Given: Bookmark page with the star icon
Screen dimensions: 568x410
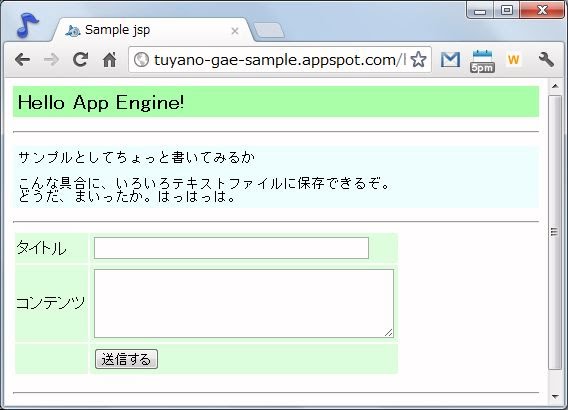Looking at the screenshot, I should pyautogui.click(x=419, y=59).
